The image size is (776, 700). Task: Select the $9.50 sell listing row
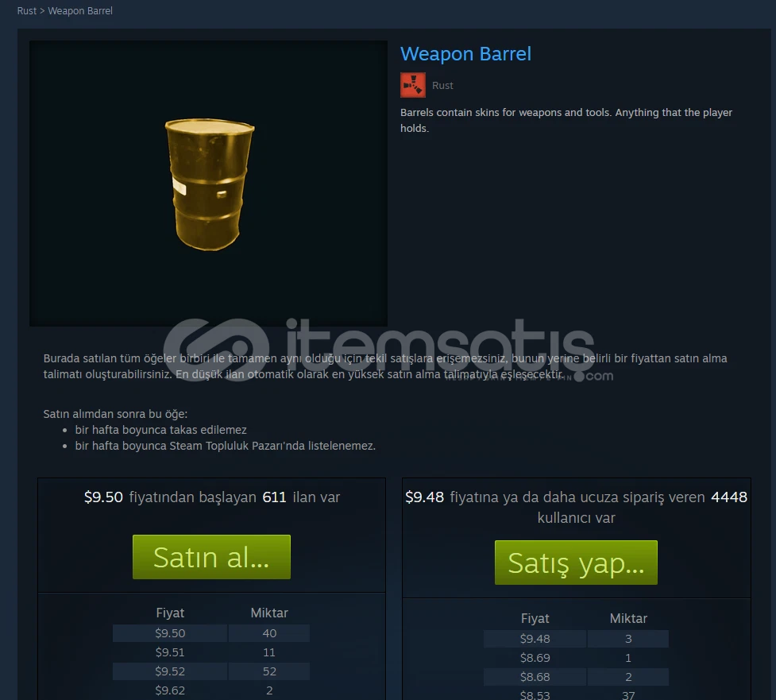pyautogui.click(x=211, y=633)
